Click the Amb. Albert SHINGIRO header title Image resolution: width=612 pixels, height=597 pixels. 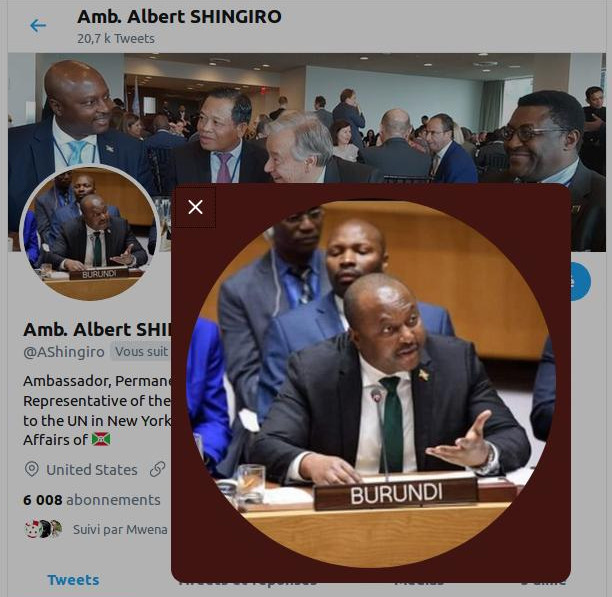tap(179, 17)
